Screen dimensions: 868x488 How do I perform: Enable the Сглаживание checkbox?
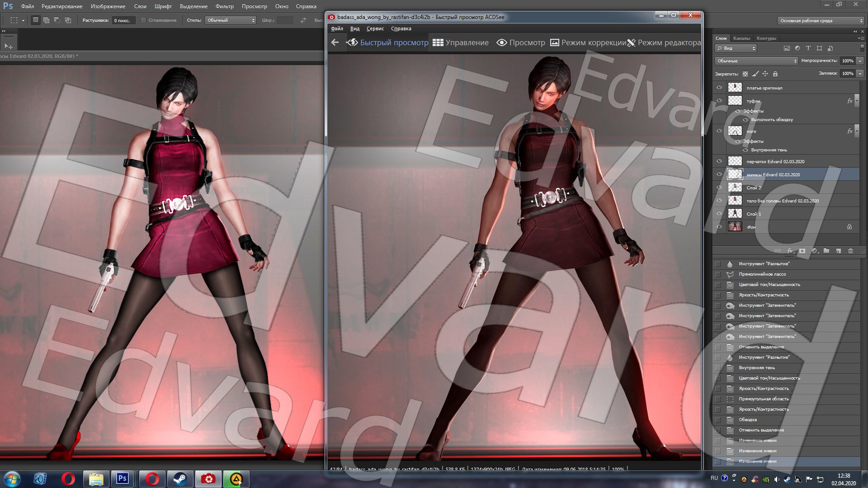point(143,20)
